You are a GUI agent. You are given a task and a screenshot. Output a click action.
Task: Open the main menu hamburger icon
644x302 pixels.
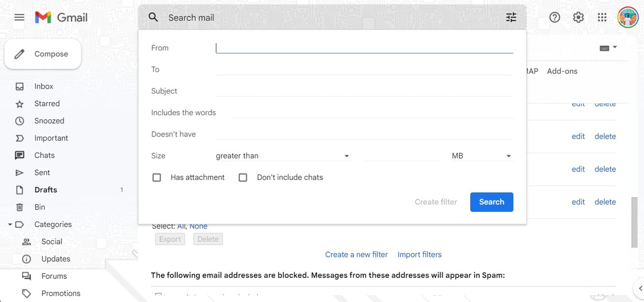pyautogui.click(x=19, y=17)
